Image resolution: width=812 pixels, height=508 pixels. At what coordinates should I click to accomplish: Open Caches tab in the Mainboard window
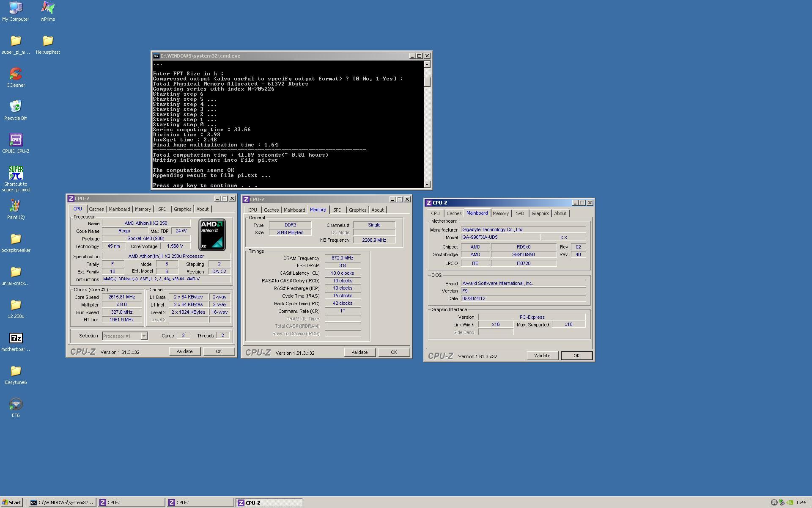coord(454,213)
